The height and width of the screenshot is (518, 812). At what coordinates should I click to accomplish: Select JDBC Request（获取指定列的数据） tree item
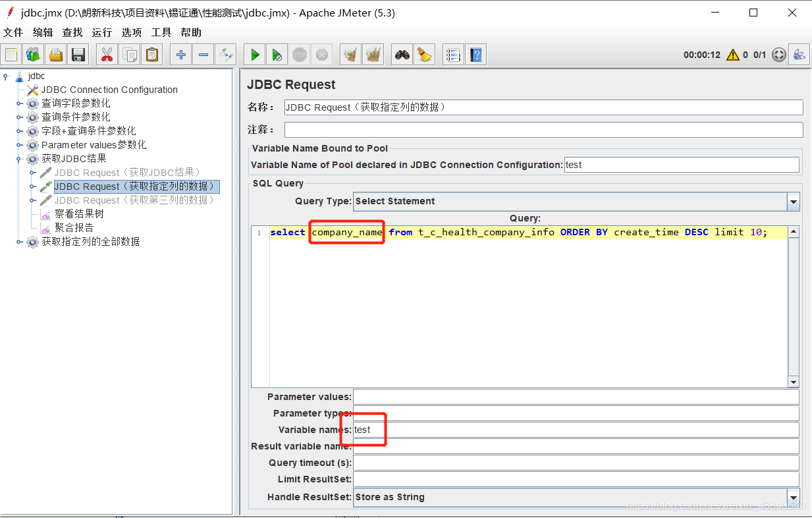pos(136,187)
